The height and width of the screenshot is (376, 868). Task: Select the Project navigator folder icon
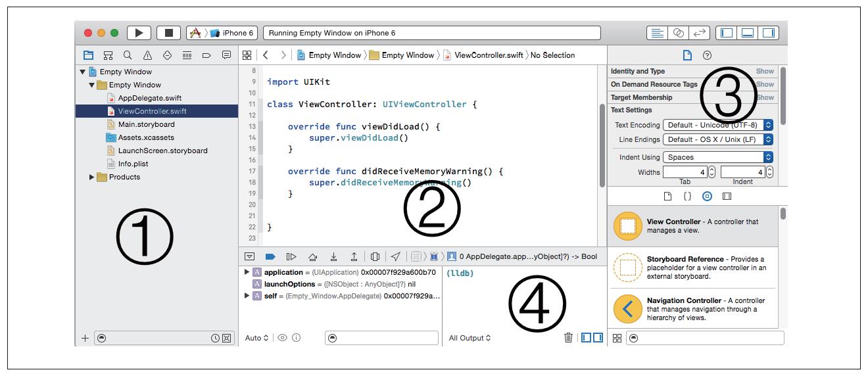(x=88, y=55)
